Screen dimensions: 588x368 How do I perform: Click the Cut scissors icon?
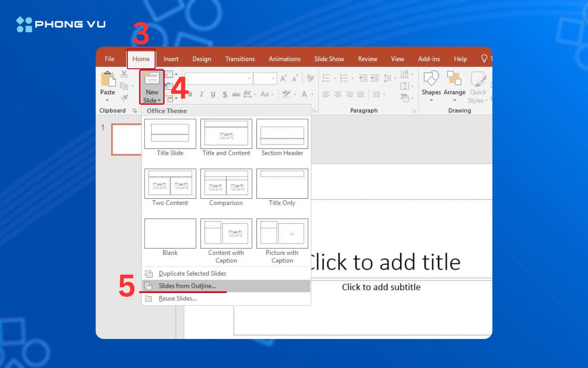124,74
